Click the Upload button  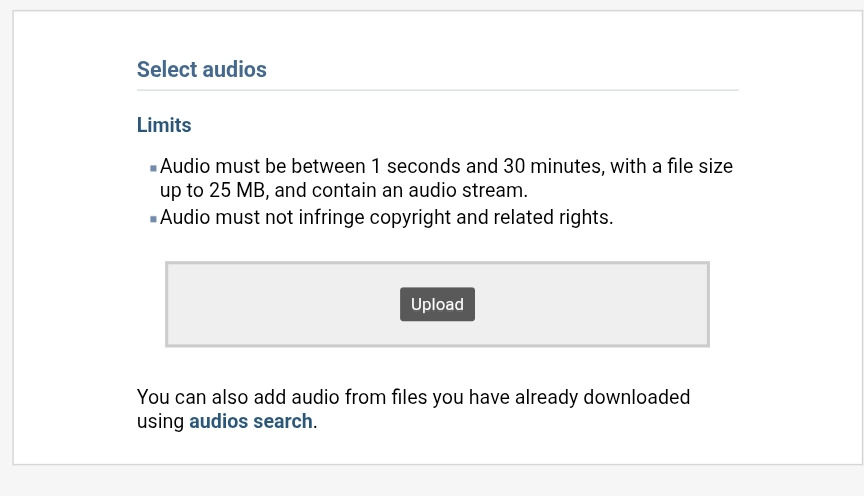click(437, 304)
